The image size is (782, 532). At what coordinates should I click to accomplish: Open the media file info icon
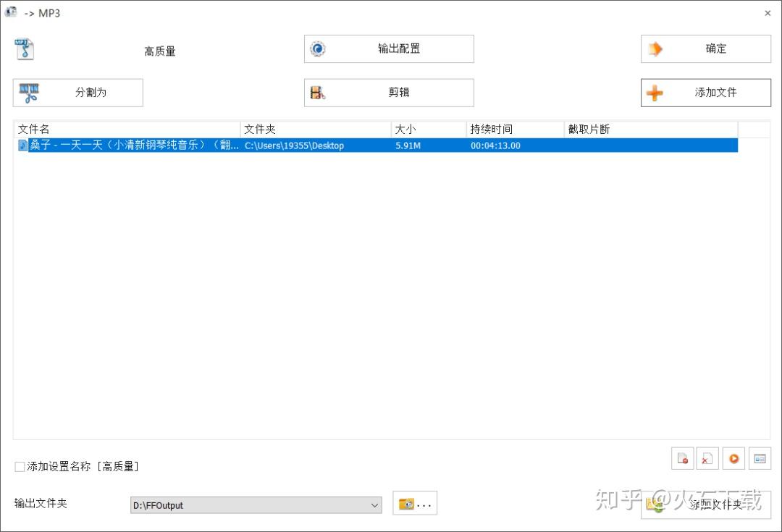[760, 458]
